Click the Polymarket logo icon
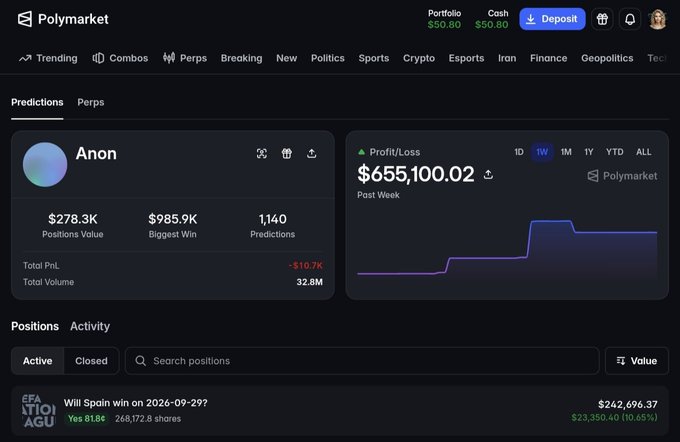 (25, 19)
